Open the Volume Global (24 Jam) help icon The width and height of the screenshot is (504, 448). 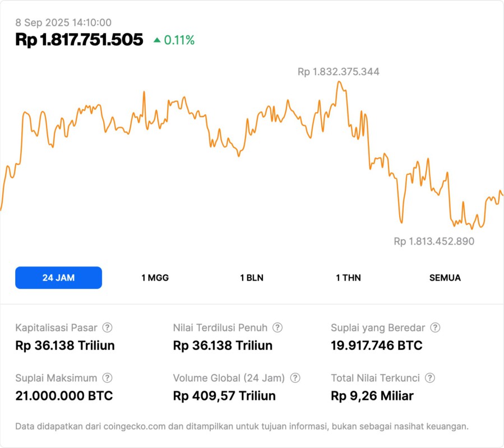(x=295, y=378)
